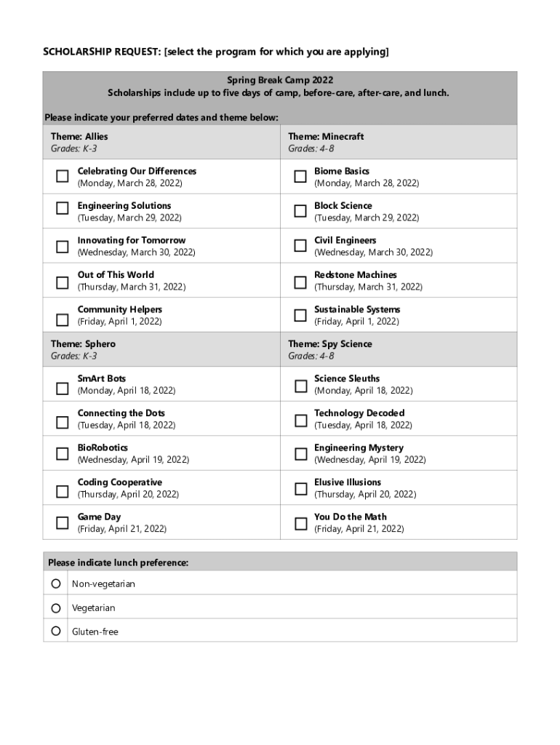The height and width of the screenshot is (745, 560).
Task: Select the Vegetarian lunch radio button
Action: click(56, 607)
